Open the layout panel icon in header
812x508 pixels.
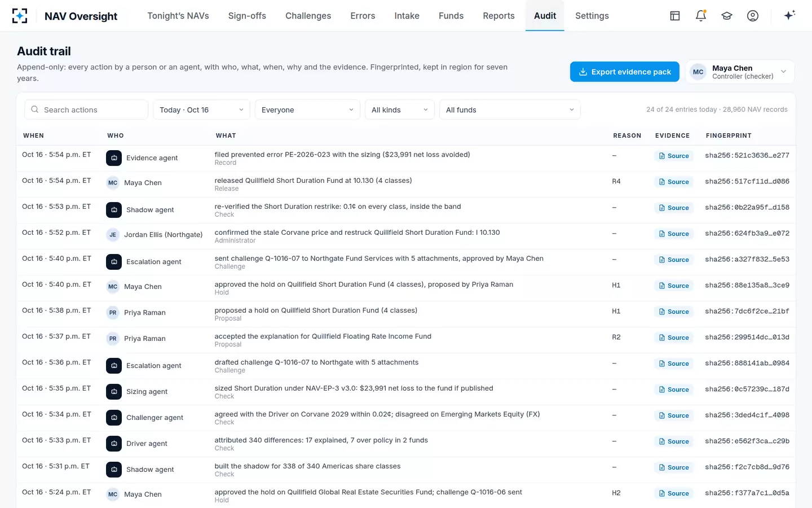675,16
